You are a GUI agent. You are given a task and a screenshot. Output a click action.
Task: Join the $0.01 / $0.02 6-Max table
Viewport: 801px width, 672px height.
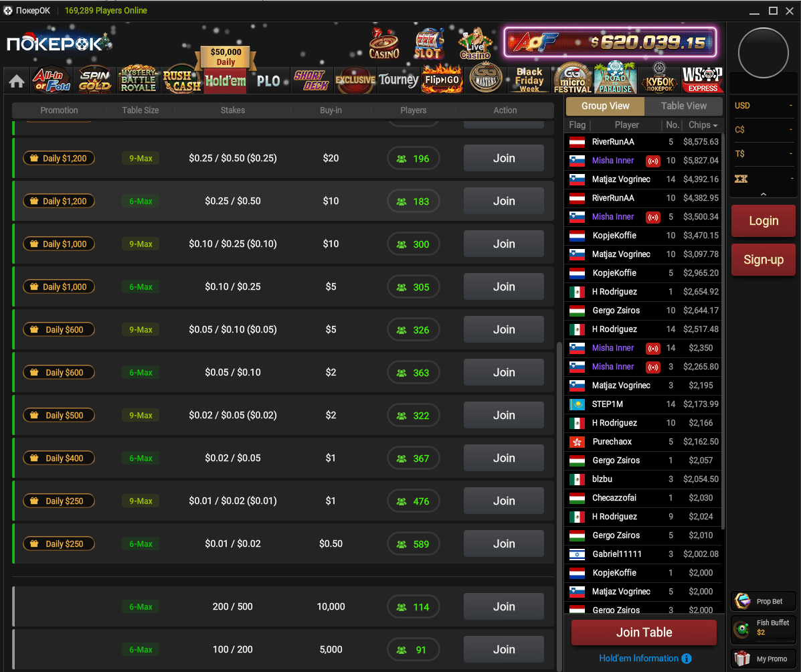coord(504,543)
